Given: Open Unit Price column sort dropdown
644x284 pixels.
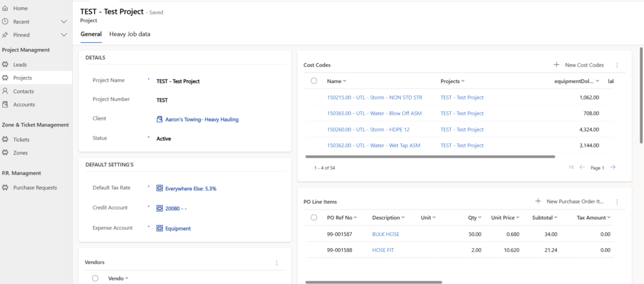Looking at the screenshot, I should (518, 218).
